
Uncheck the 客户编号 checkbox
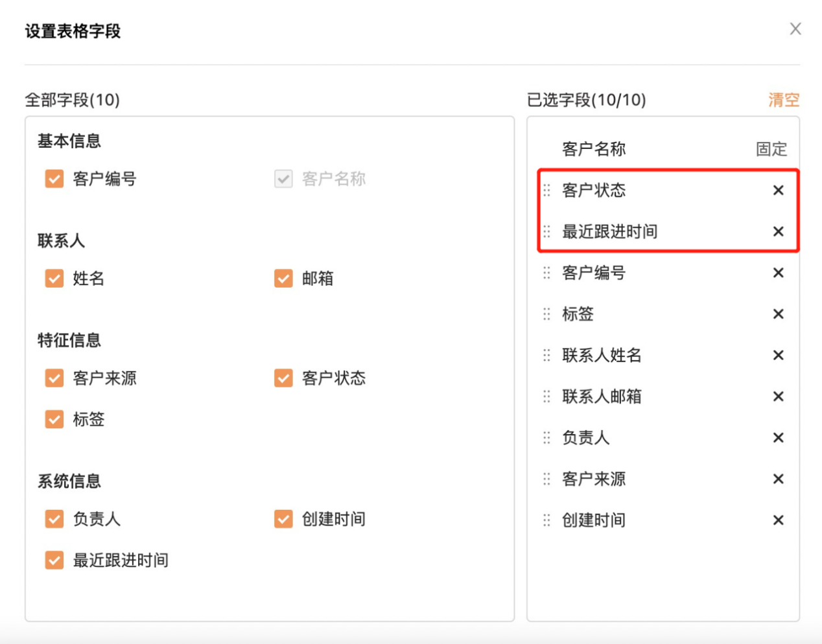click(53, 179)
